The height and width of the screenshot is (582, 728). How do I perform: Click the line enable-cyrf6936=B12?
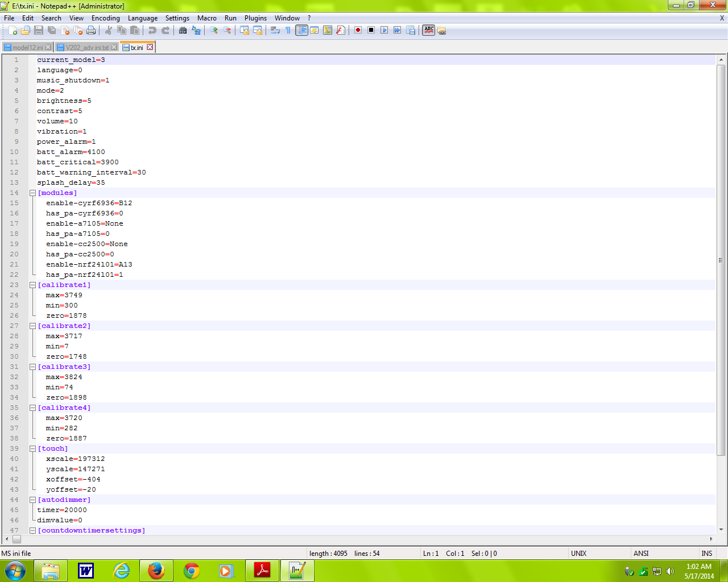pyautogui.click(x=89, y=203)
